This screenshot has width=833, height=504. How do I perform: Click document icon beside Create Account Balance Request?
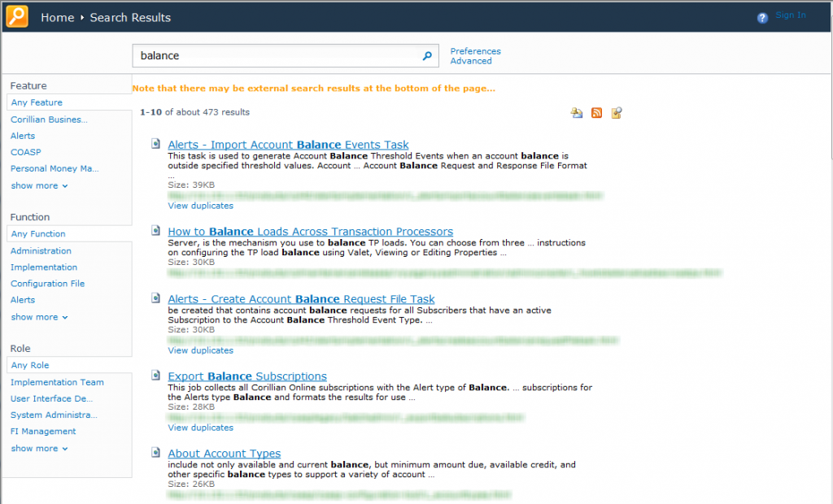pyautogui.click(x=155, y=298)
